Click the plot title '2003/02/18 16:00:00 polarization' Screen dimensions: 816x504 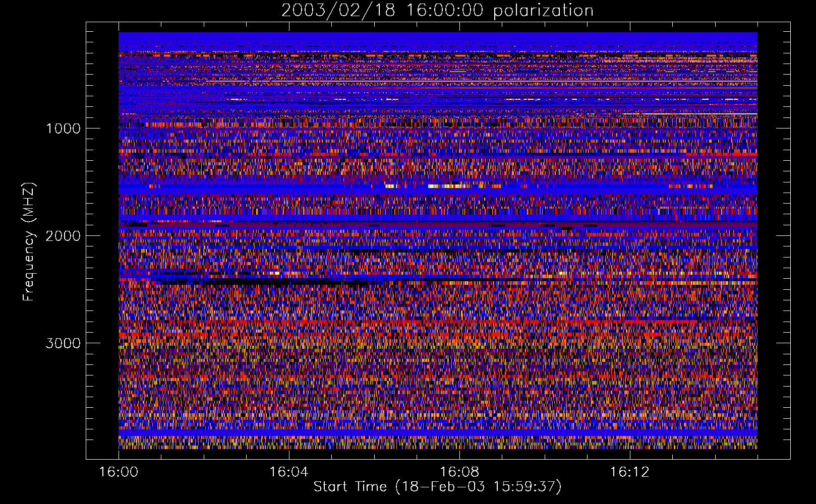[x=437, y=10]
